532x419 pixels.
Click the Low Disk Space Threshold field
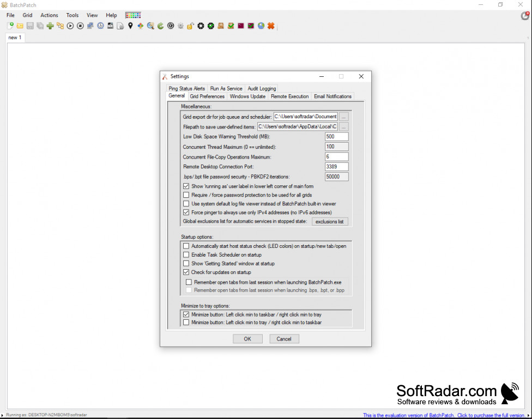(x=336, y=137)
